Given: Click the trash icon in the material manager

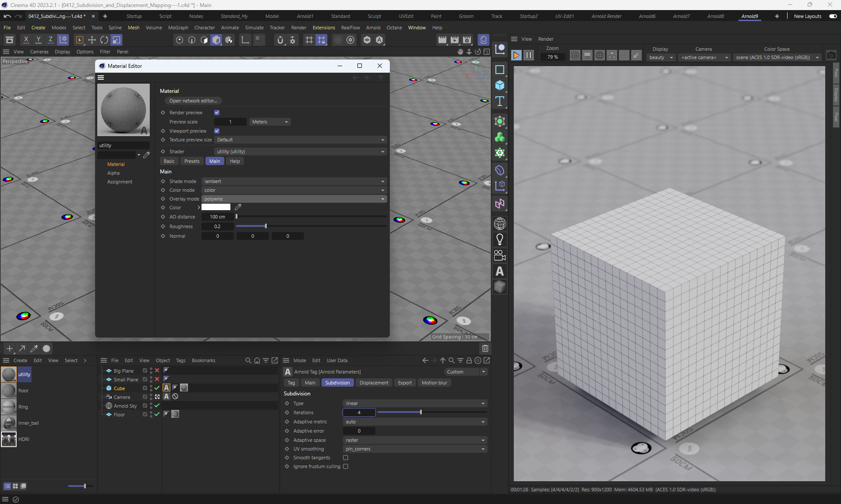Looking at the screenshot, I should coord(485,349).
